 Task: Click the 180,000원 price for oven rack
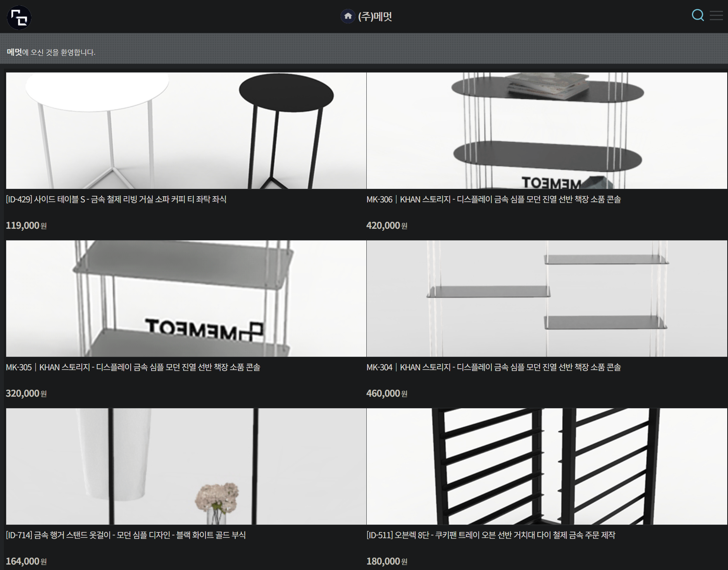click(386, 561)
